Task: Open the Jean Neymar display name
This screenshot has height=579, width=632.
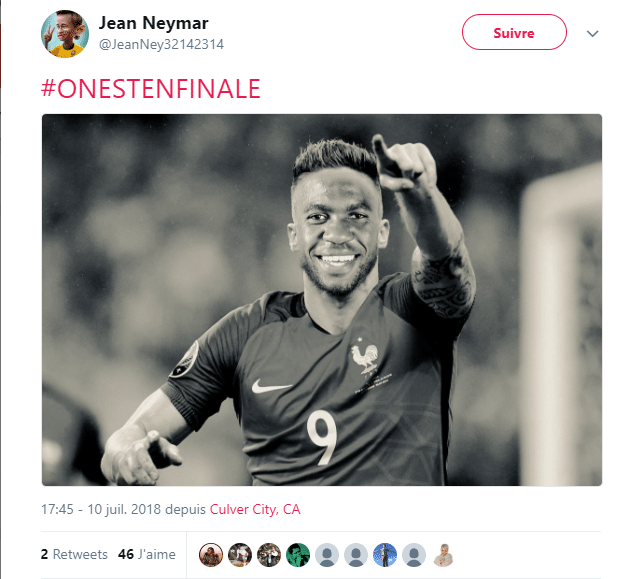Action: pos(154,22)
